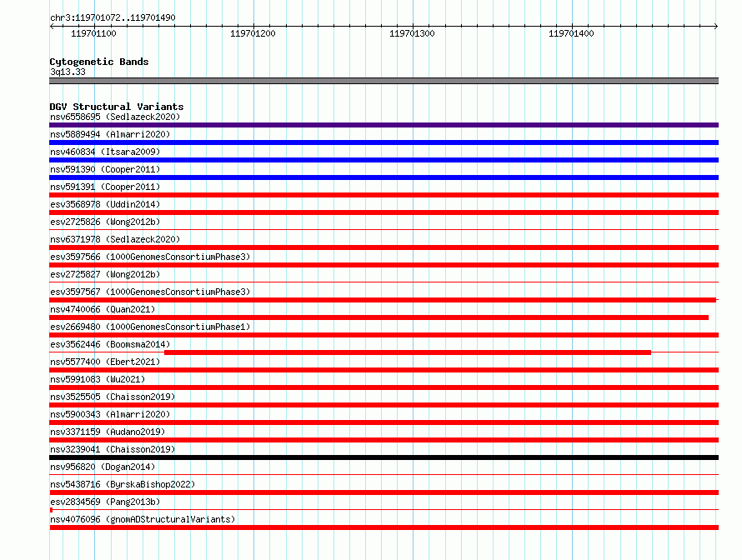Click the nsv591391 (Cooper2011) label
This screenshot has height=560, width=742.
click(105, 187)
